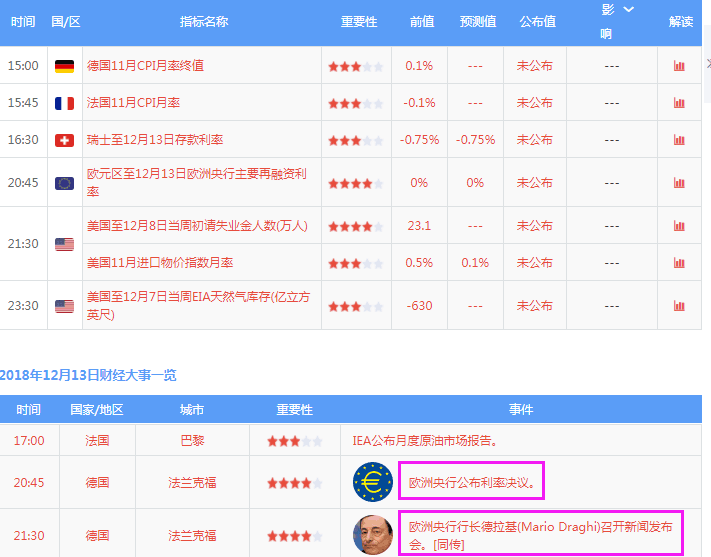
Task: Click US flag in 23:30 row
Action: tap(64, 307)
